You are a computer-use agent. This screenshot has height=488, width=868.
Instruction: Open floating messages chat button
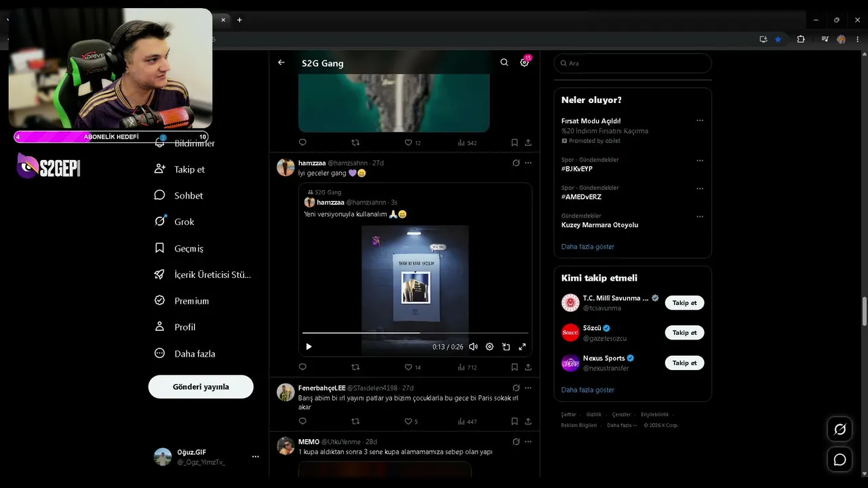click(840, 460)
